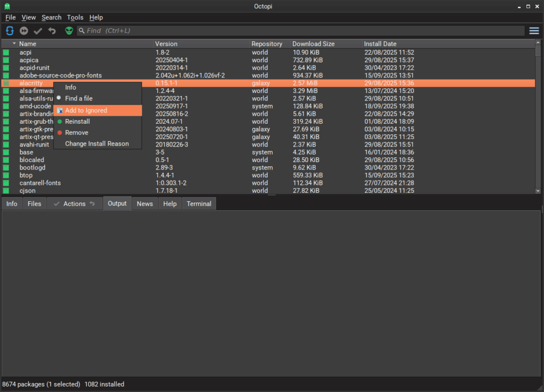Sort packages by Download Size column
Image resolution: width=544 pixels, height=392 pixels.
[313, 44]
